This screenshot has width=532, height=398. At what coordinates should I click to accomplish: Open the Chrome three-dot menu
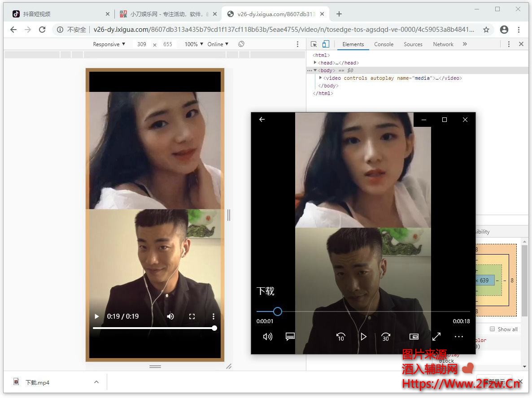[x=519, y=30]
